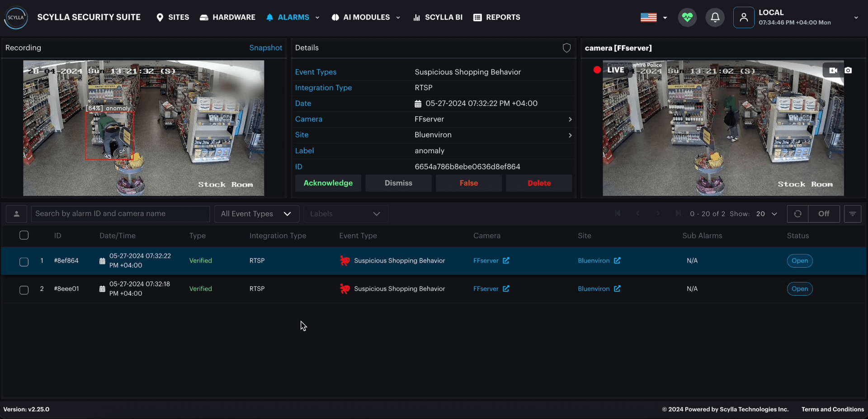Click the user filter icon button
The image size is (868, 419).
coord(16,214)
